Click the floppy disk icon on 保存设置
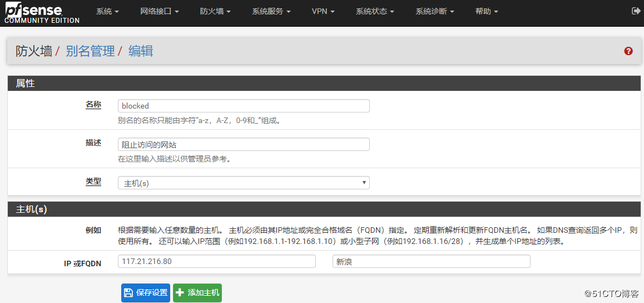The image size is (644, 303). tap(128, 293)
